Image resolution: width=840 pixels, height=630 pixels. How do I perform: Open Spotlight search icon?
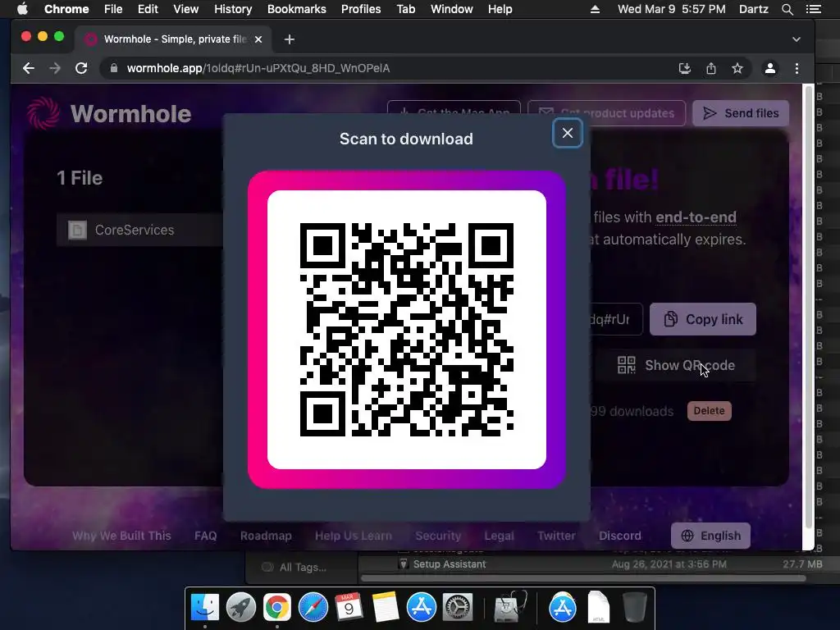(x=787, y=9)
